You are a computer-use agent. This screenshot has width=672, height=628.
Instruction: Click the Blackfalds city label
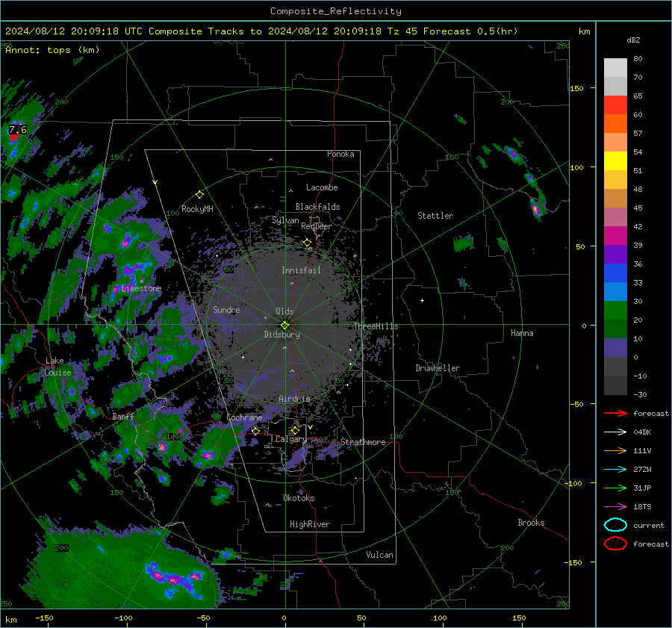click(317, 207)
